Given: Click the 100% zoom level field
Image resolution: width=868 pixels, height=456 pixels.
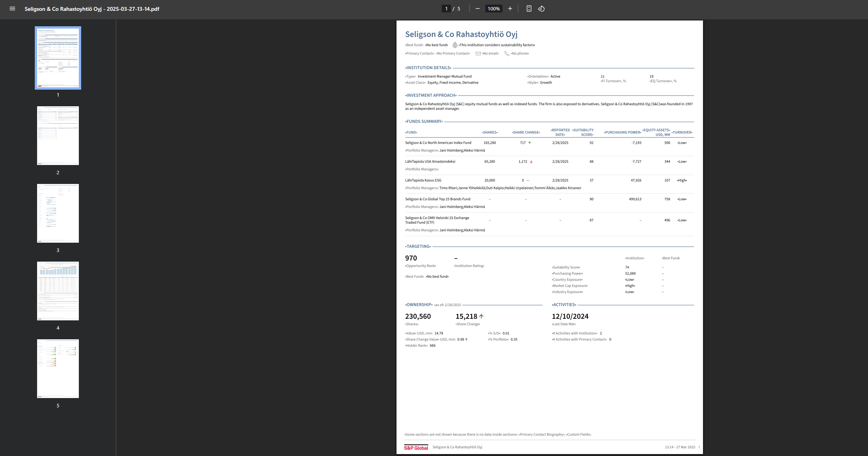Looking at the screenshot, I should 494,9.
